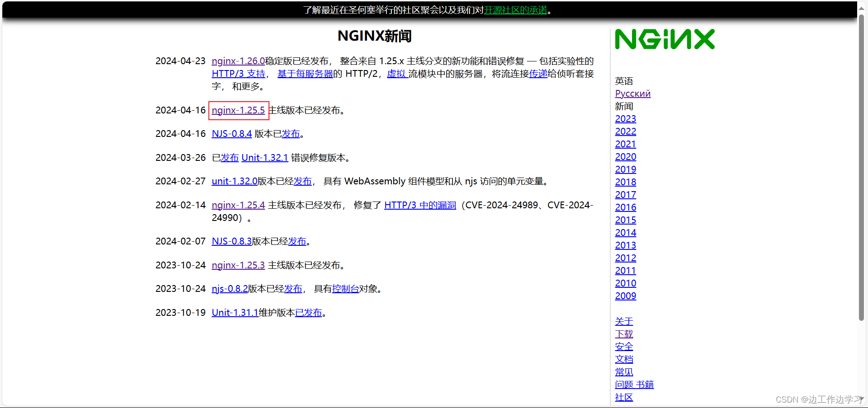Open the 2016 news archive
This screenshot has width=868, height=408.
coord(625,207)
